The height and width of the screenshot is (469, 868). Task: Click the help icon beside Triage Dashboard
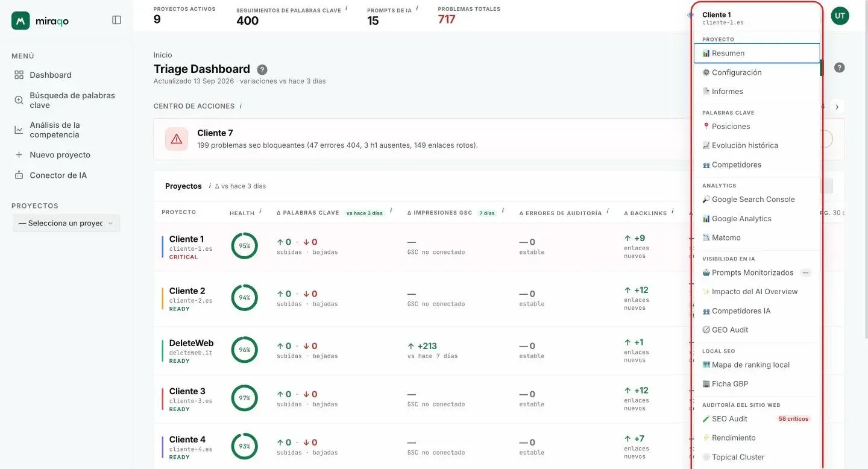click(x=262, y=69)
